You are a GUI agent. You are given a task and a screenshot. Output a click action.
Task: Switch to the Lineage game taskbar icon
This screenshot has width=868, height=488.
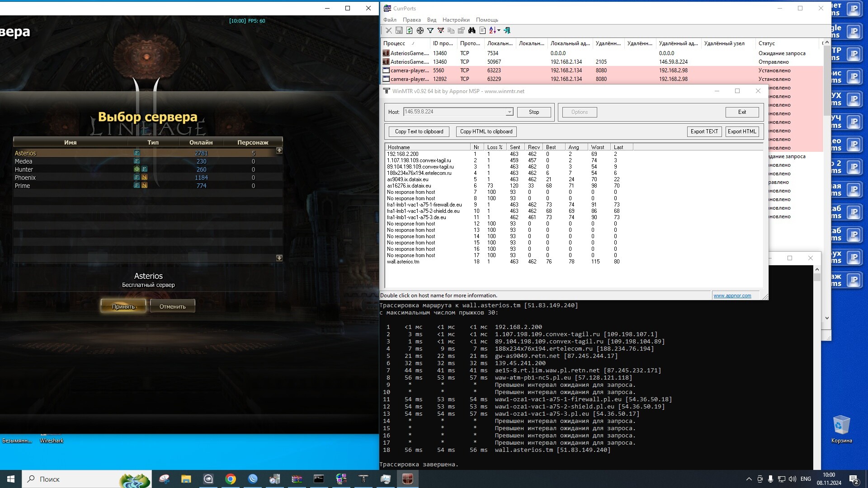(x=408, y=479)
